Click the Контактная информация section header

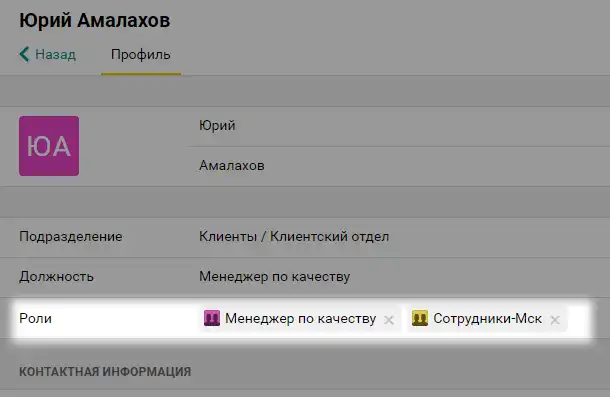(x=105, y=372)
